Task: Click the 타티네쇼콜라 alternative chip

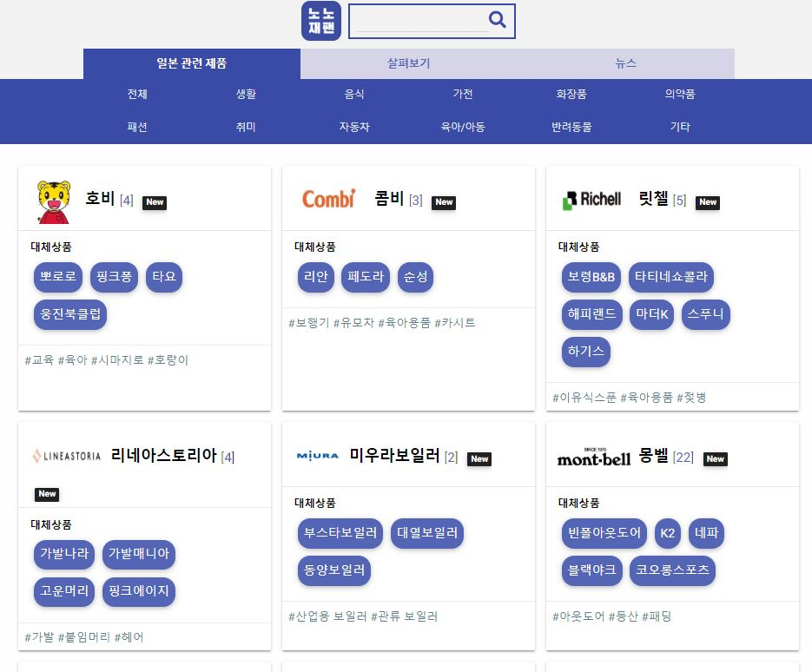Action: click(x=671, y=276)
